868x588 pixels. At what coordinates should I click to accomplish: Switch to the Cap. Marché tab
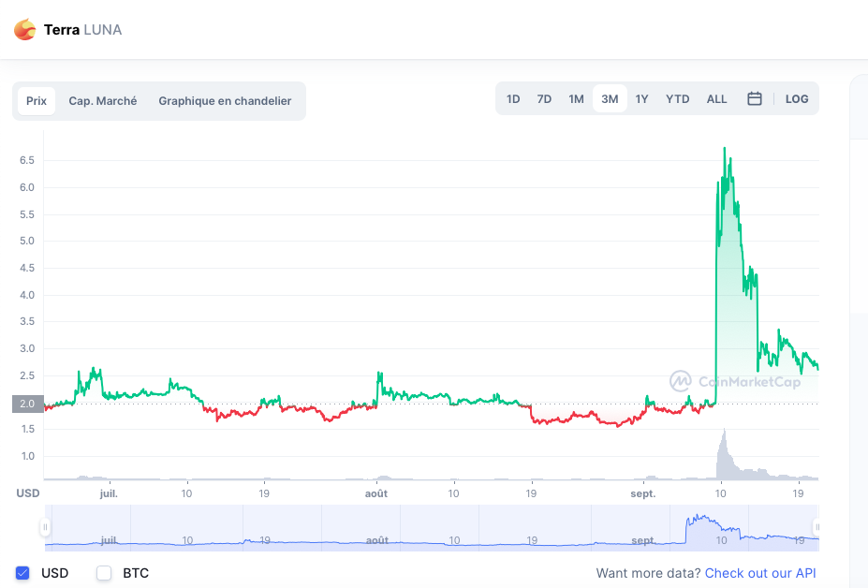tap(102, 101)
